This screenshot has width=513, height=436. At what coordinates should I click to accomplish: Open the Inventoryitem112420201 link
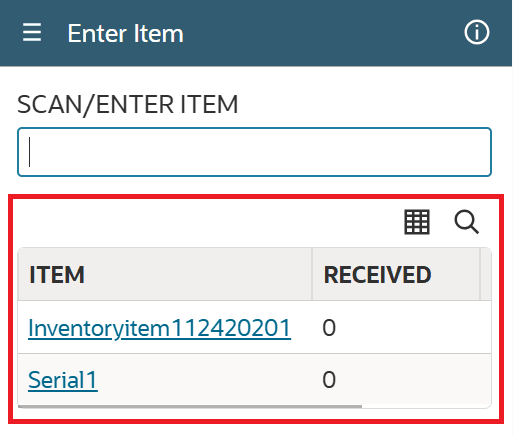(x=160, y=328)
